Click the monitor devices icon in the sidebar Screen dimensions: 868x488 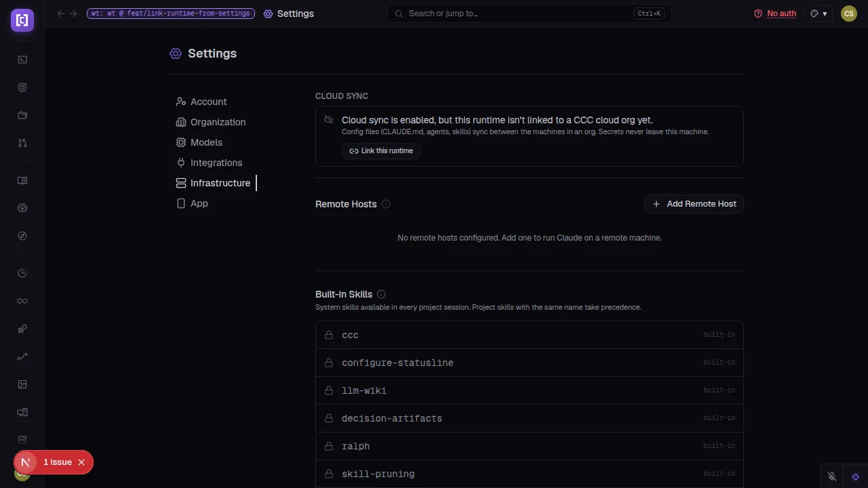pos(22,412)
